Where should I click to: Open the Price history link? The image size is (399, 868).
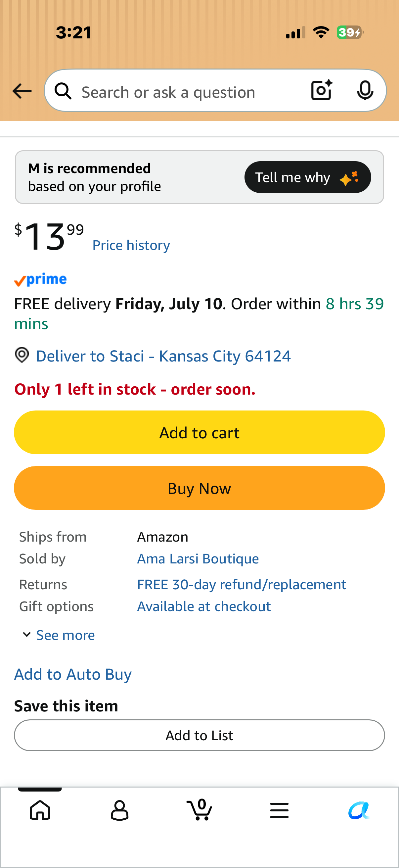point(131,245)
